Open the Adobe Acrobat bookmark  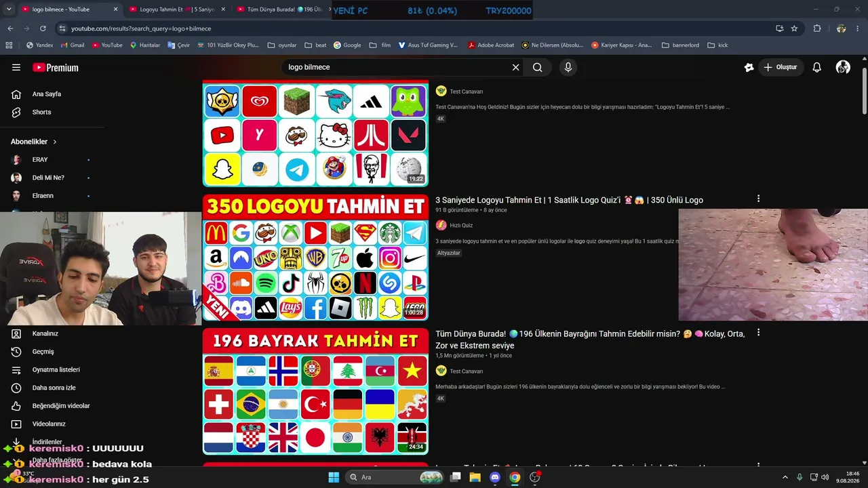pos(491,45)
